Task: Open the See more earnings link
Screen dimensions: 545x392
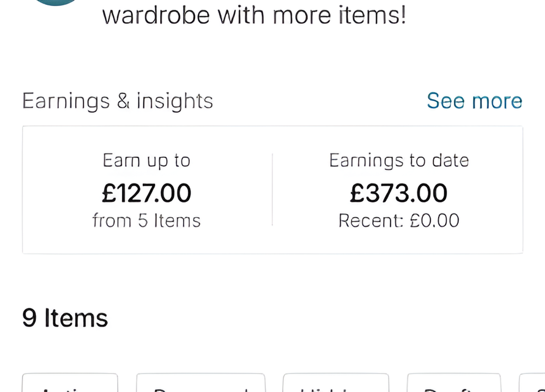Action: coord(474,101)
